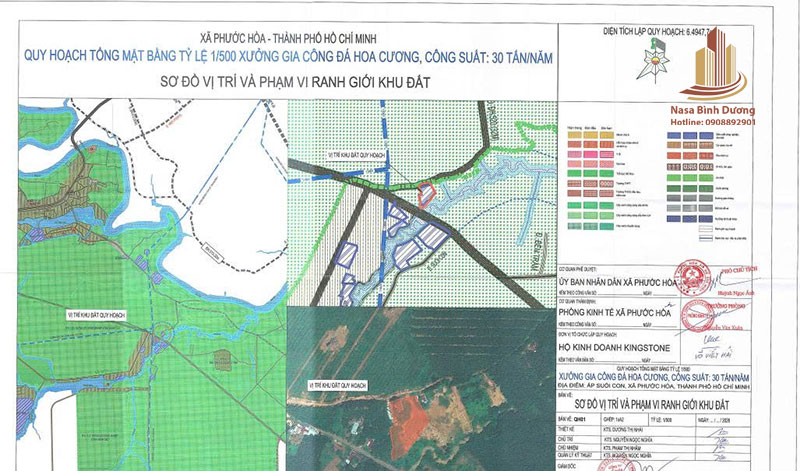
Task: Click the 'Nasa Bình Dương' watermark text
Action: pos(712,110)
